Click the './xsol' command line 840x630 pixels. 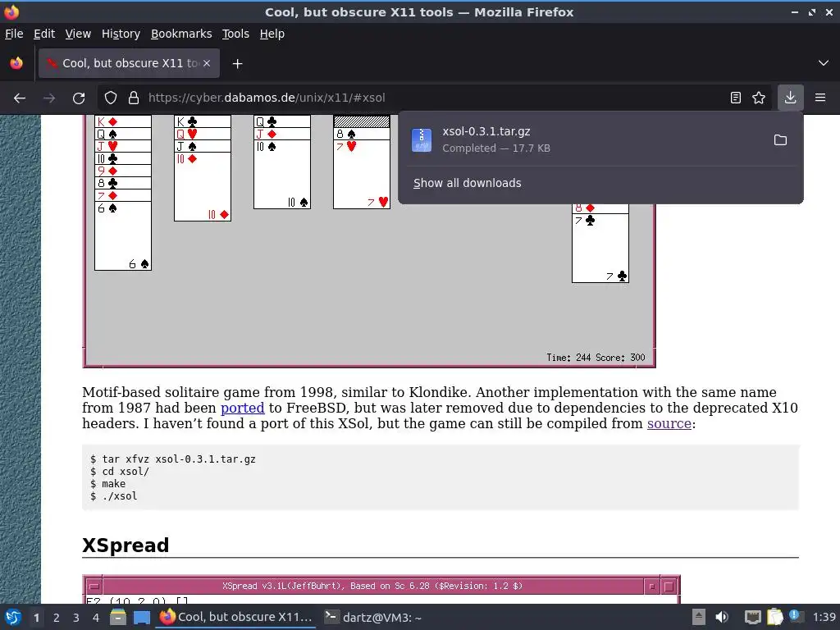coord(113,496)
